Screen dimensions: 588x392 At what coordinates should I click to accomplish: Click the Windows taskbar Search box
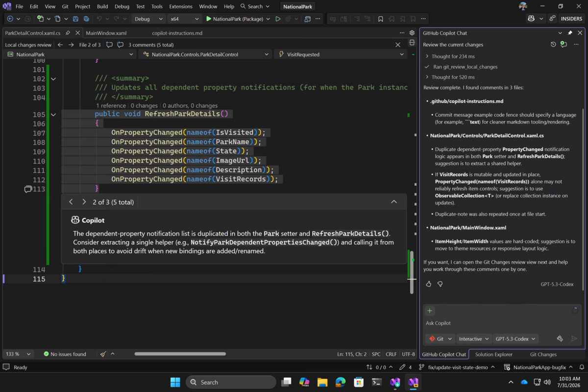[x=231, y=382]
